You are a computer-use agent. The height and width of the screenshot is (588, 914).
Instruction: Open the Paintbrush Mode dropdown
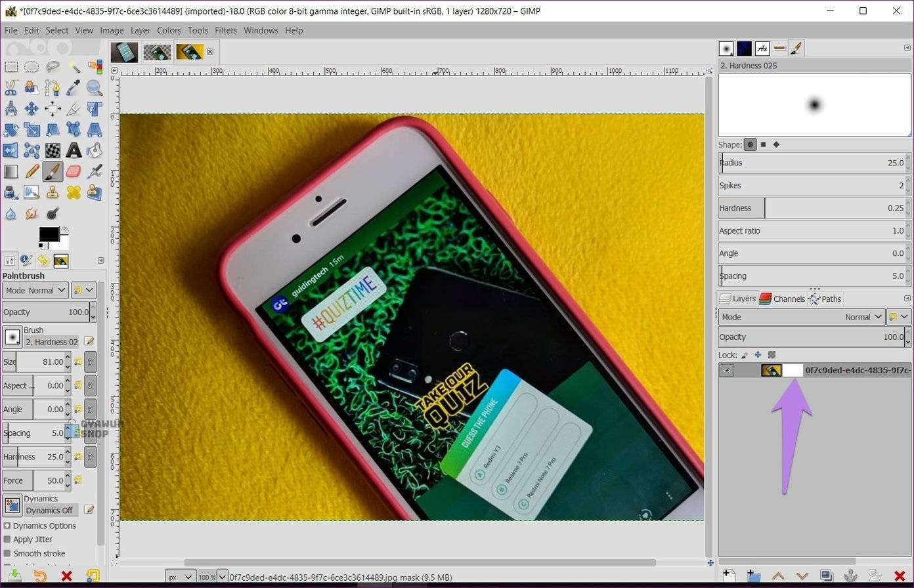pos(35,290)
